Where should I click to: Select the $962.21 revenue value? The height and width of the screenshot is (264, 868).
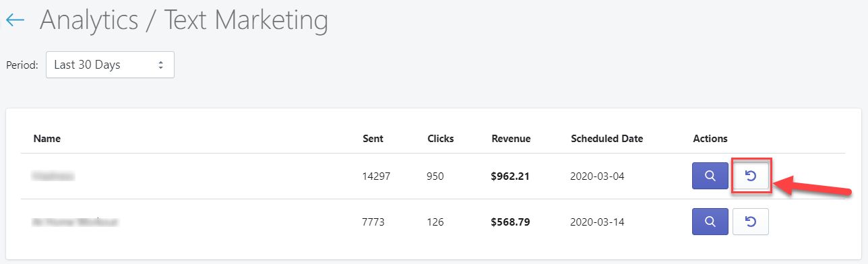pyautogui.click(x=510, y=176)
